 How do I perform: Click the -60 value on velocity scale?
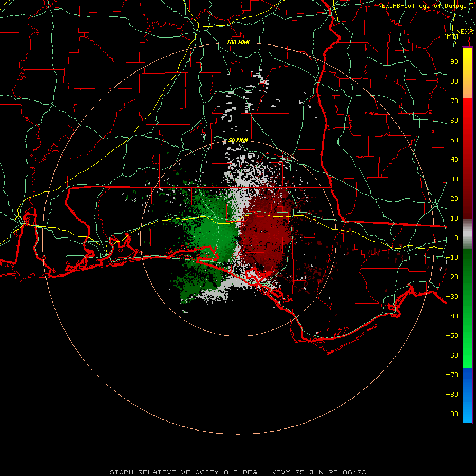click(x=452, y=355)
